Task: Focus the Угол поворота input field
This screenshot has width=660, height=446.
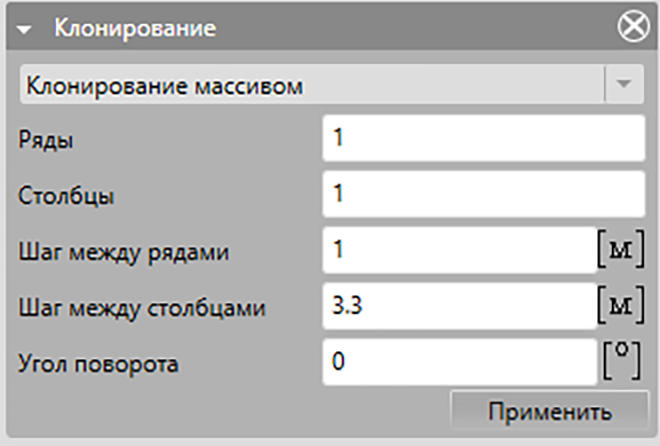Action: click(x=460, y=362)
